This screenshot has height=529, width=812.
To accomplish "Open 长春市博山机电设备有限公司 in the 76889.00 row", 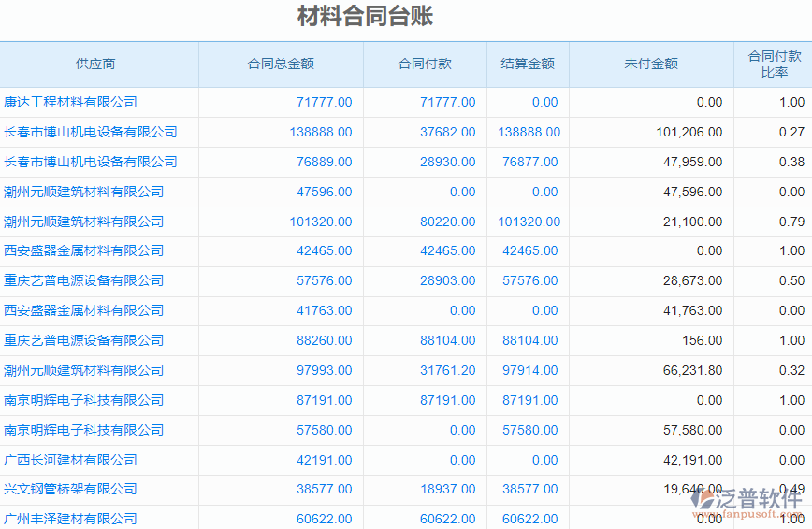I will 91,162.
